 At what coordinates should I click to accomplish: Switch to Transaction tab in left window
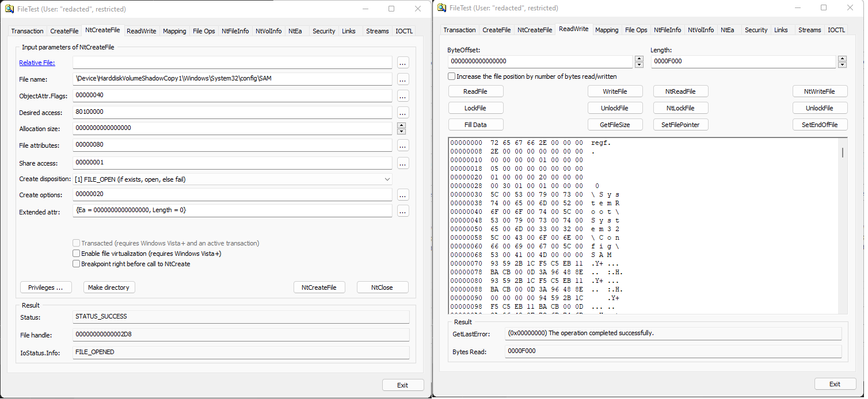(27, 31)
